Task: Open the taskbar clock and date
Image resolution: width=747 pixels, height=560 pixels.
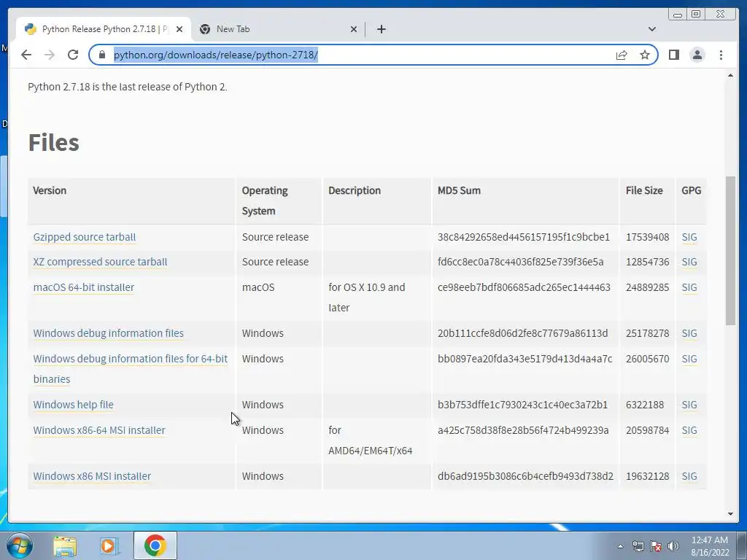Action: 710,546
